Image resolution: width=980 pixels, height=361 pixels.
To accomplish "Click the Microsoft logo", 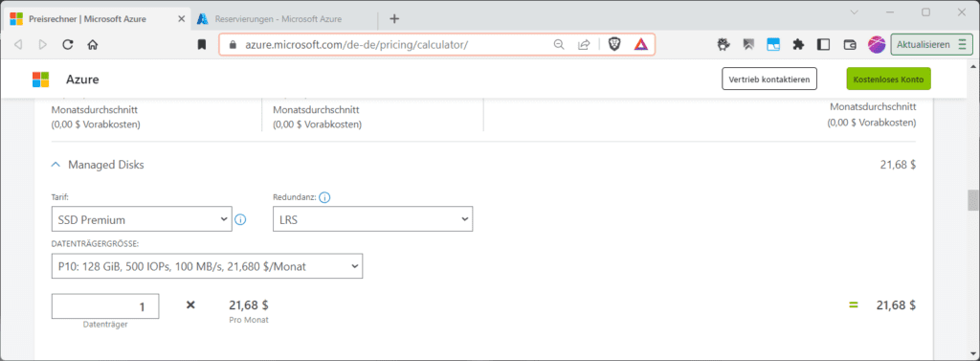I will point(40,79).
